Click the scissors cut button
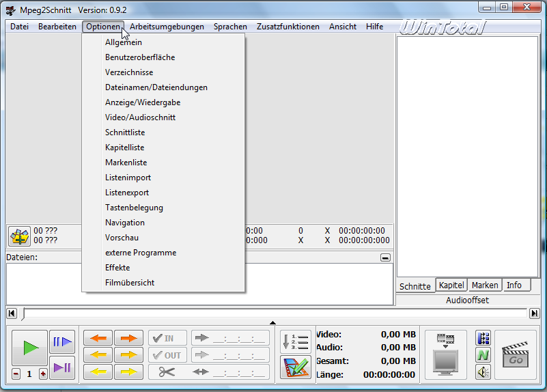The width and height of the screenshot is (547, 392). (x=168, y=372)
